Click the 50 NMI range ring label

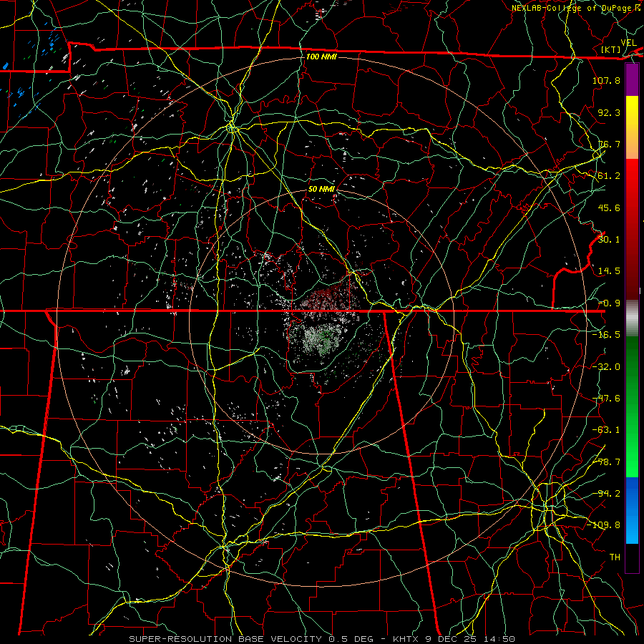[x=321, y=189]
